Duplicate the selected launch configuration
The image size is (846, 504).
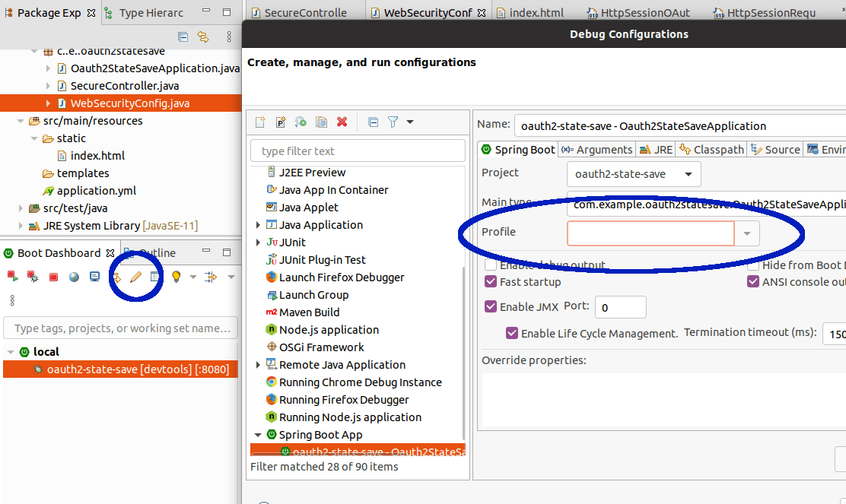(321, 122)
